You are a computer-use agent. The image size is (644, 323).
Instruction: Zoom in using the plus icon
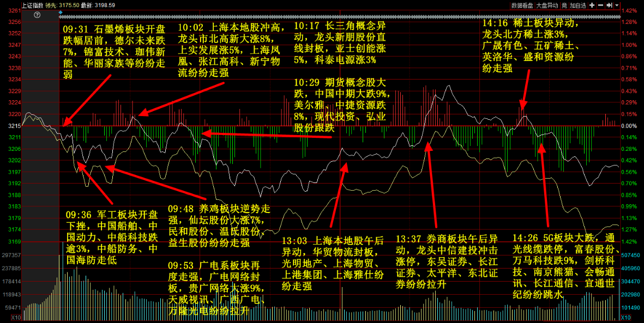[x=592, y=5]
